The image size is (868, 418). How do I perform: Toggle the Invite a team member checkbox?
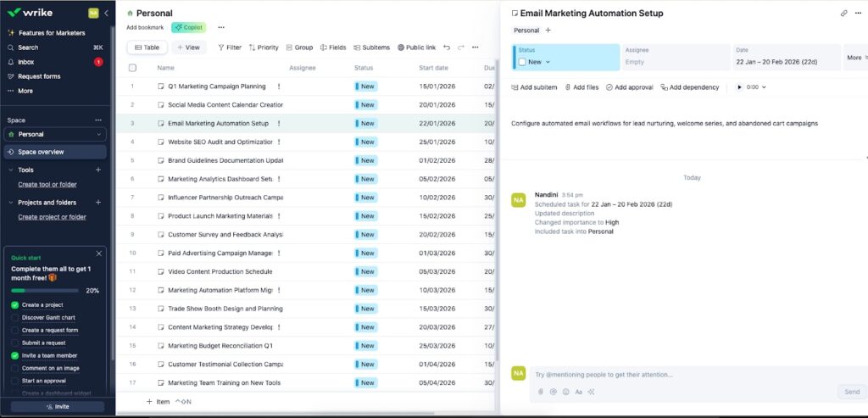coord(15,355)
